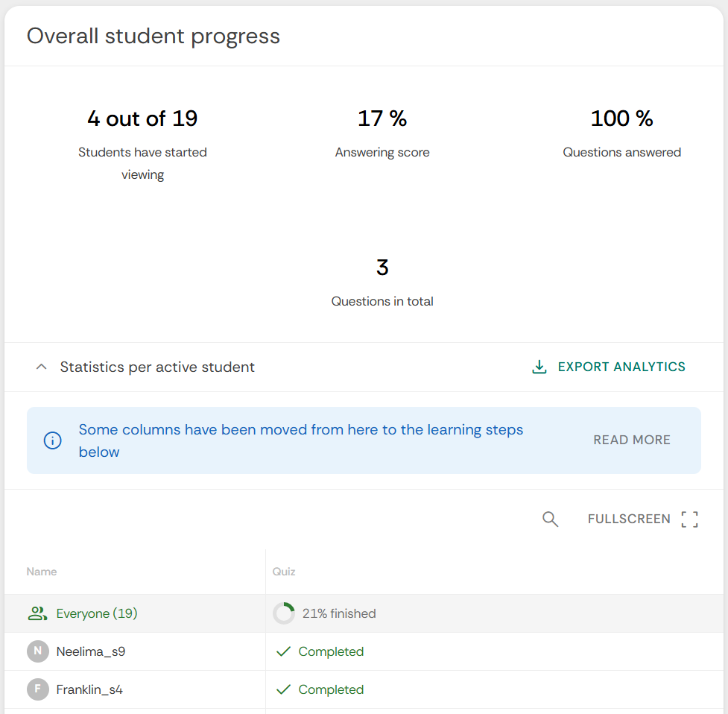The width and height of the screenshot is (728, 714).
Task: Select the Everyone (19) row label
Action: click(97, 613)
